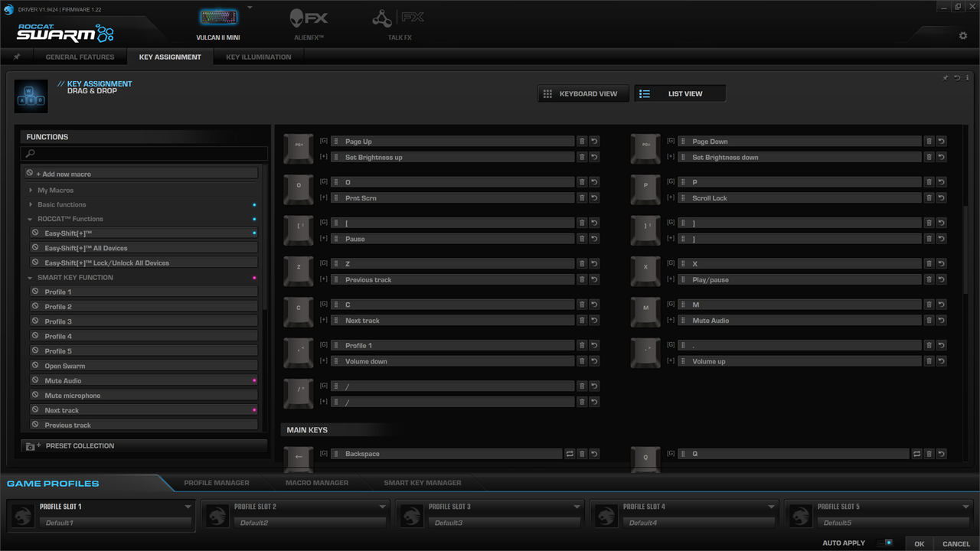This screenshot has height=551, width=980.
Task: Click the swap icon on the Backspace row
Action: (x=570, y=454)
